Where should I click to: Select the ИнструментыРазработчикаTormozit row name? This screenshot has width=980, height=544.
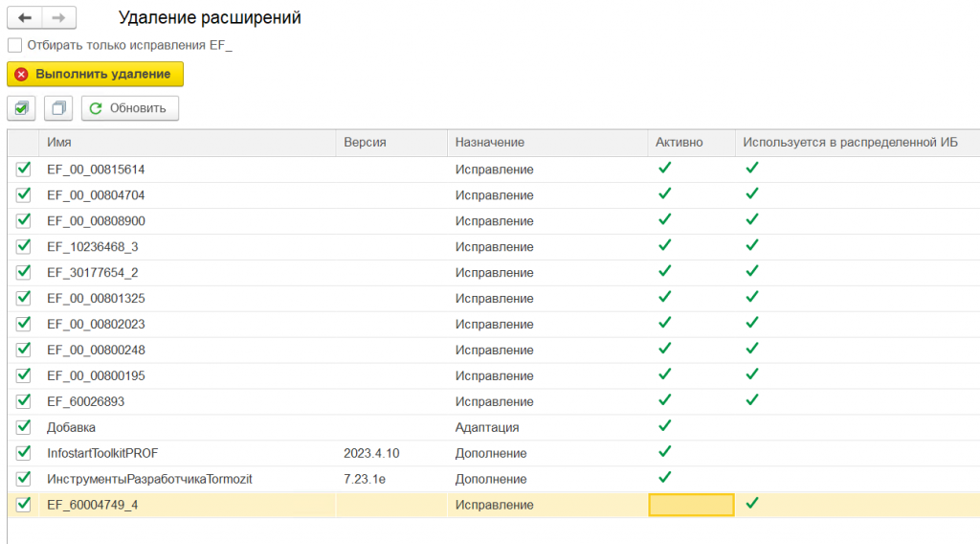coord(148,479)
